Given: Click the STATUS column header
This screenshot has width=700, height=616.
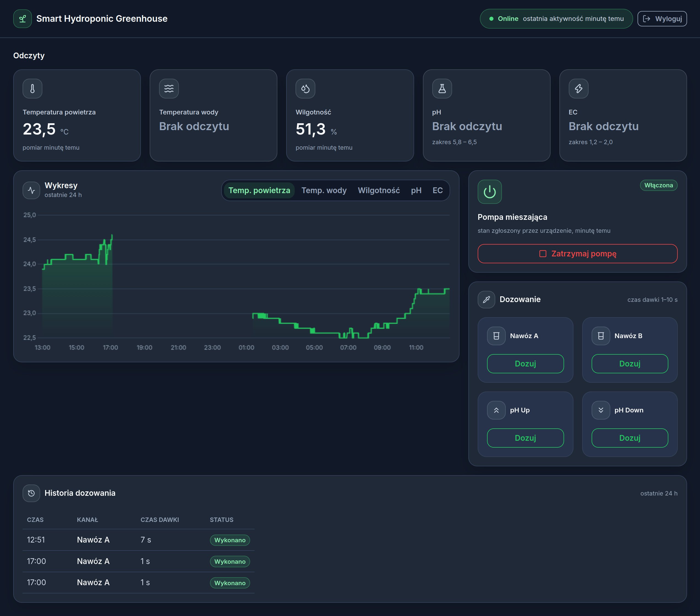Looking at the screenshot, I should coord(222,520).
